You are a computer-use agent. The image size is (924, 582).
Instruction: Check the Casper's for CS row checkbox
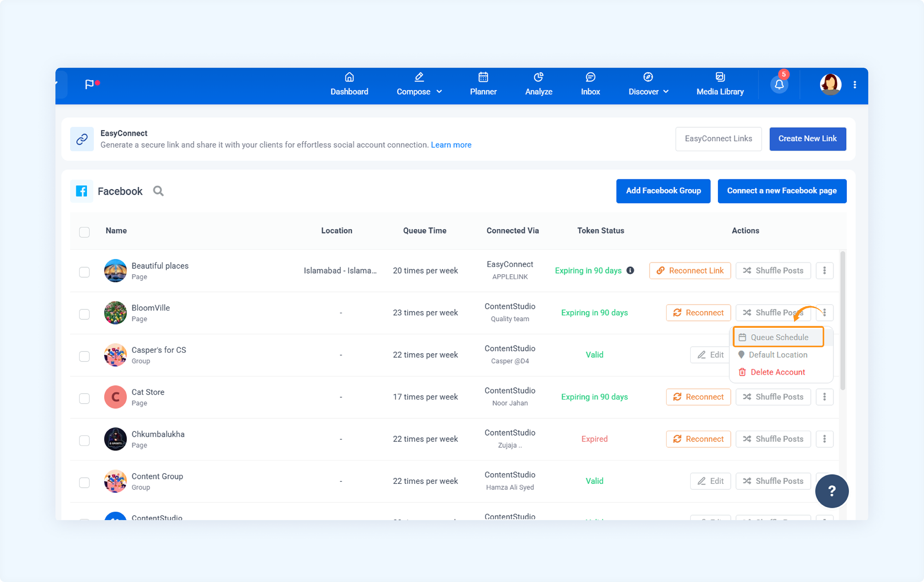84,356
